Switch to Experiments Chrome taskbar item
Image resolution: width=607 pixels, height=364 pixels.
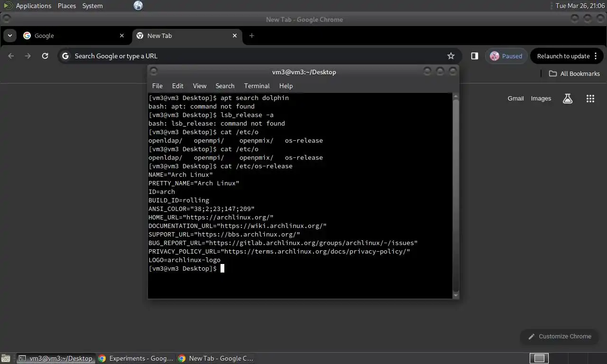(x=136, y=358)
